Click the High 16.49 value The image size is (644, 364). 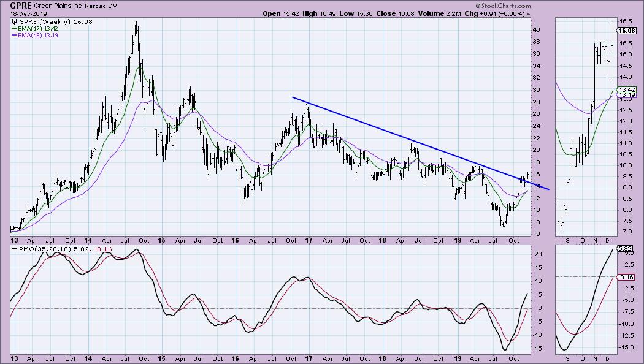tap(319, 14)
